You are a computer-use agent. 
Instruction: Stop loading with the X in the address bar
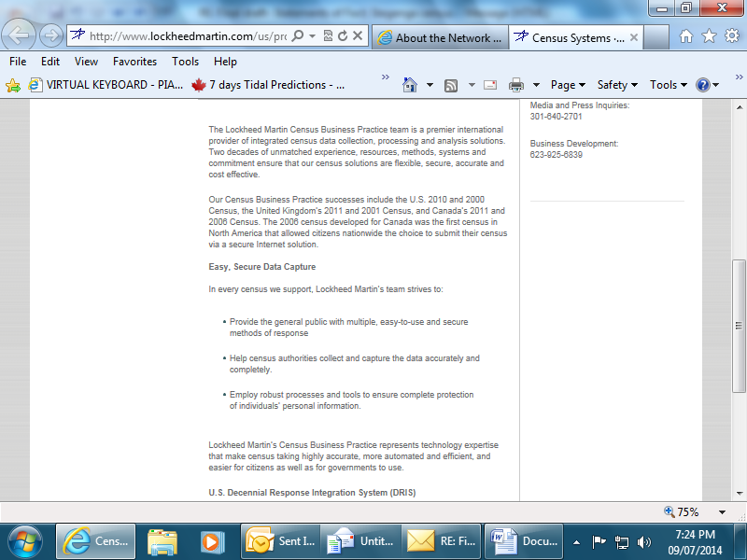(x=358, y=35)
